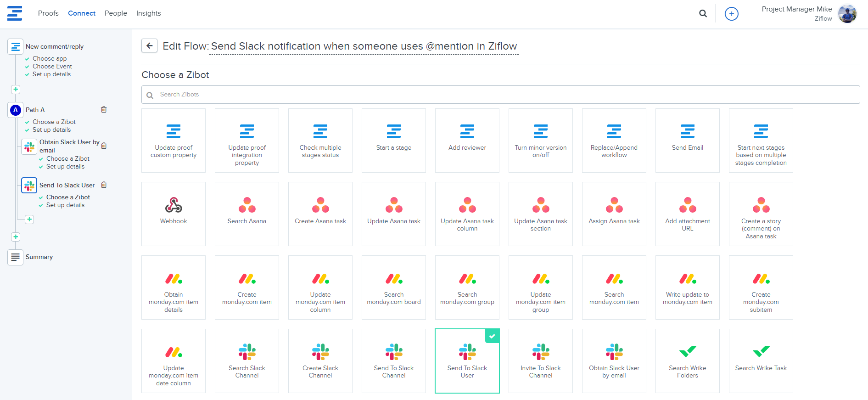Select Create monday.com item zibot
The width and height of the screenshot is (868, 400).
[x=247, y=287]
